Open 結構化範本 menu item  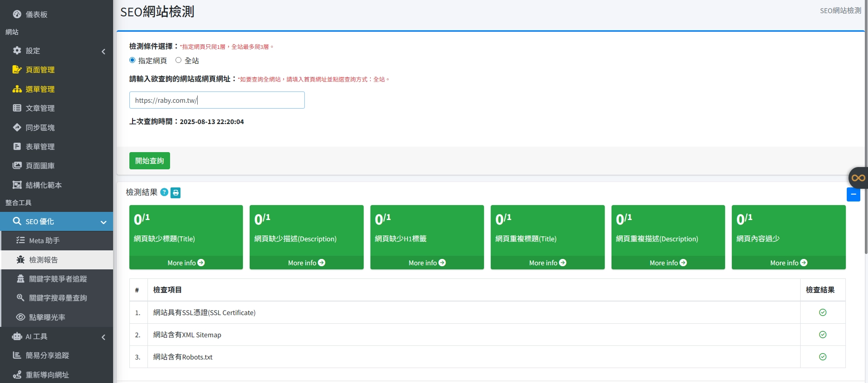(57, 185)
